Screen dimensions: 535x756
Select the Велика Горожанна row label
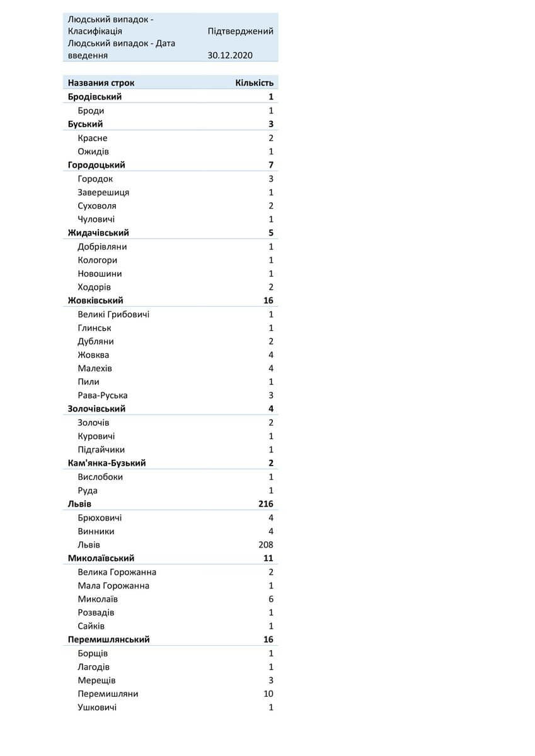click(x=117, y=572)
